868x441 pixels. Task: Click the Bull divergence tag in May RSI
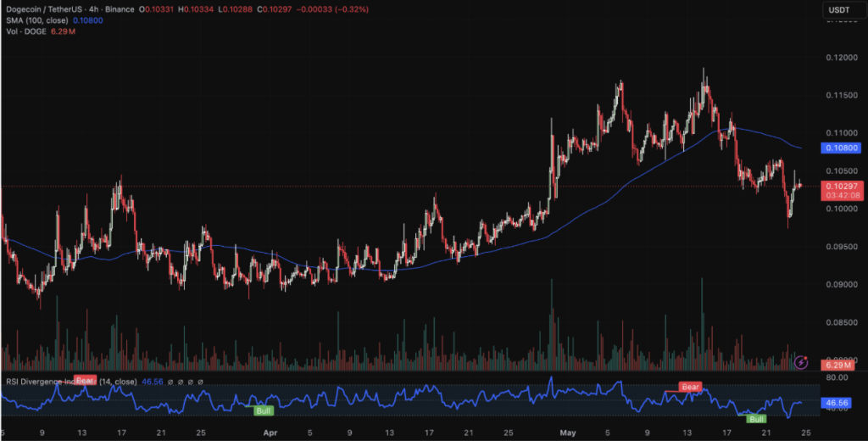tap(757, 419)
